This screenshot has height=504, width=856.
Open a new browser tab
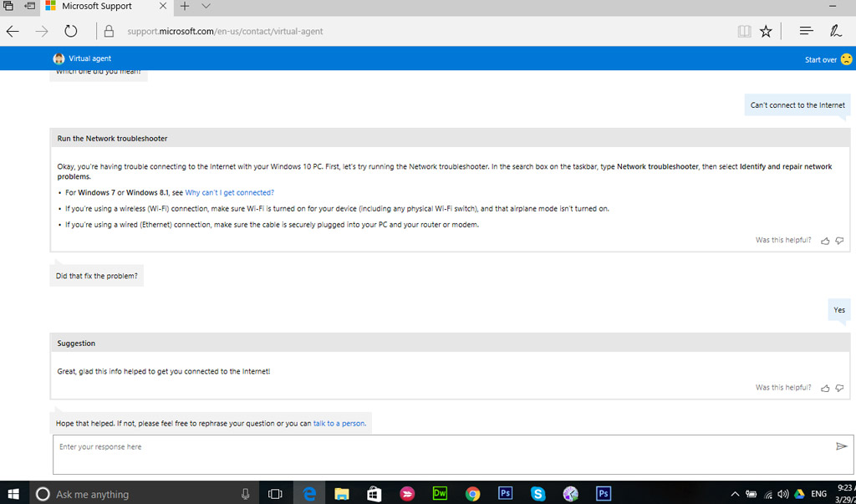tap(185, 7)
